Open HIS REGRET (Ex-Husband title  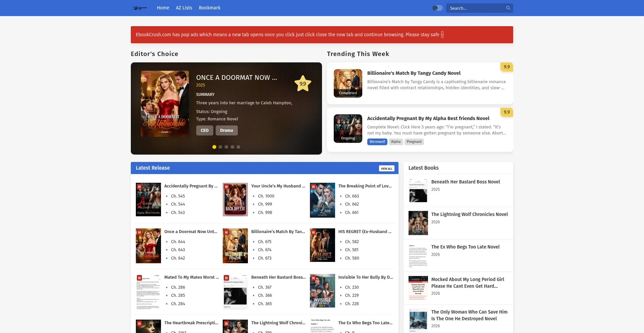click(365, 232)
